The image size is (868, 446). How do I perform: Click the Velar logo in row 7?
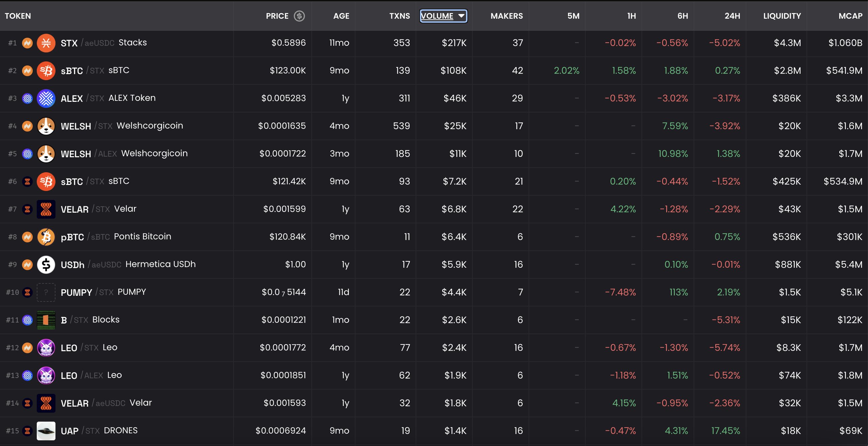coord(46,209)
